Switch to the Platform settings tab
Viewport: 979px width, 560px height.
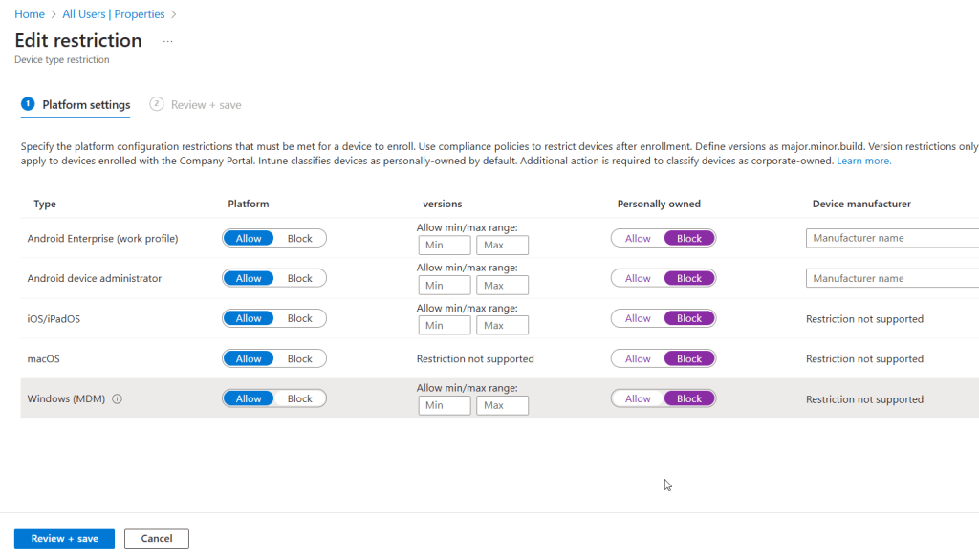click(86, 105)
